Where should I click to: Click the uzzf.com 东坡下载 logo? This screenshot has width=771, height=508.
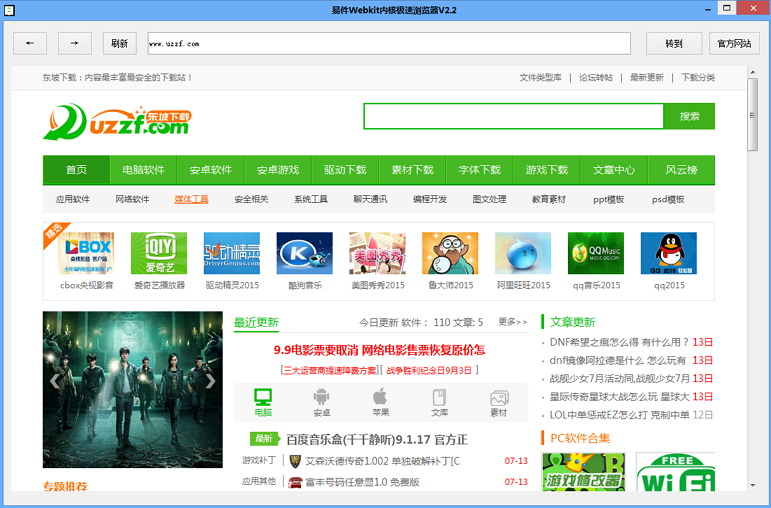coord(117,121)
